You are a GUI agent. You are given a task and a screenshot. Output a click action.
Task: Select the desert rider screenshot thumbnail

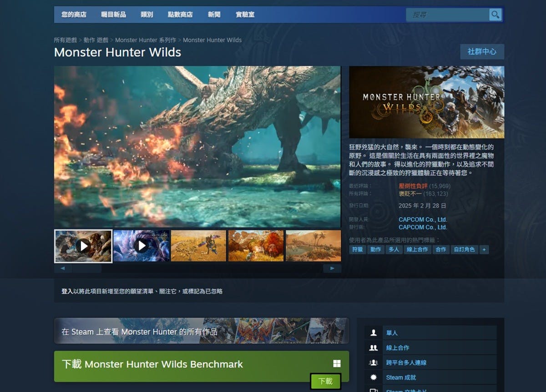[199, 246]
